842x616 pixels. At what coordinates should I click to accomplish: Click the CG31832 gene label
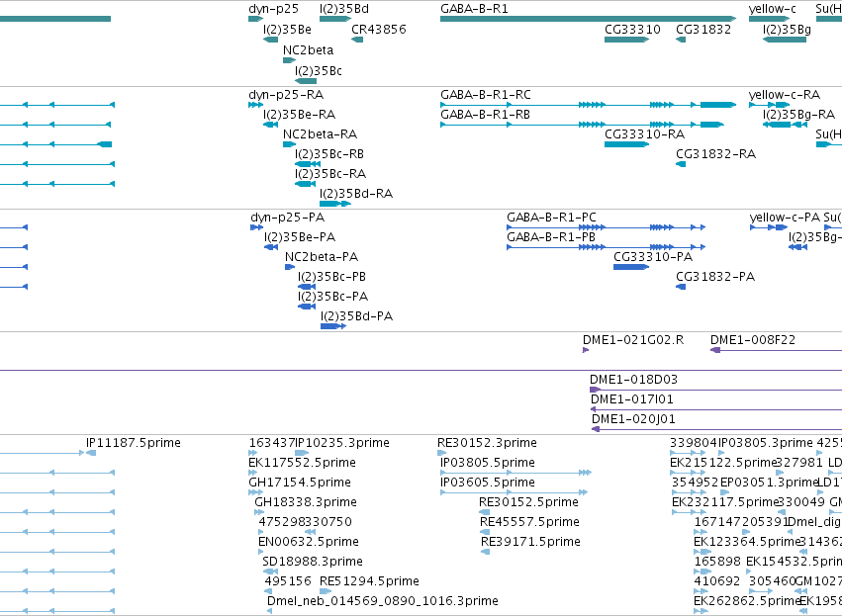point(703,30)
